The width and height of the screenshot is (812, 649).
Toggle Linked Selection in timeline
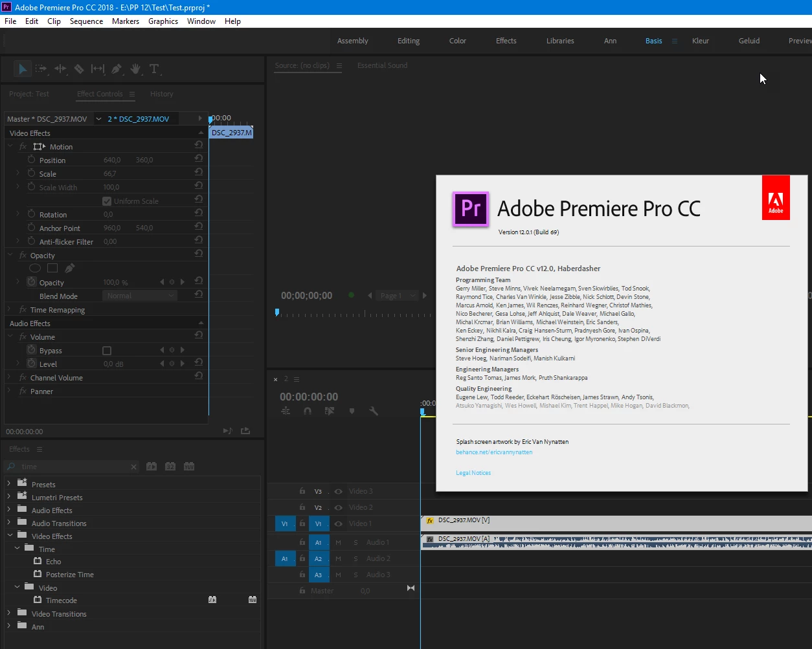330,411
